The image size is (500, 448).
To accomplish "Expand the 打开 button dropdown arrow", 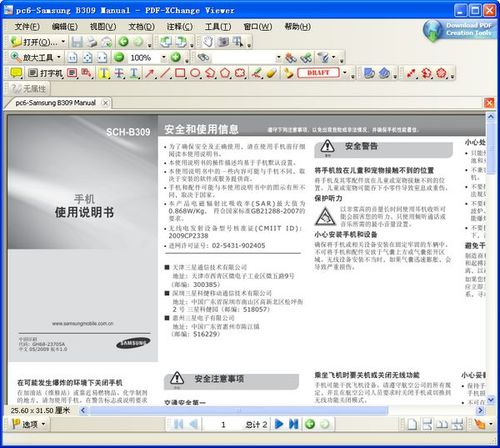I will (x=63, y=42).
